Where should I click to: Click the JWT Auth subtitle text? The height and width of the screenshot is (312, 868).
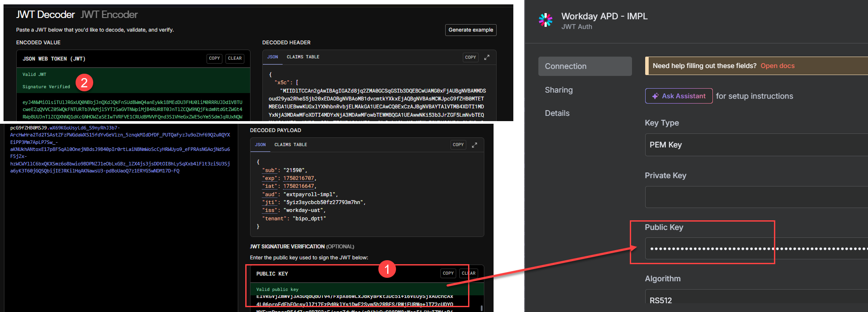[x=577, y=27]
